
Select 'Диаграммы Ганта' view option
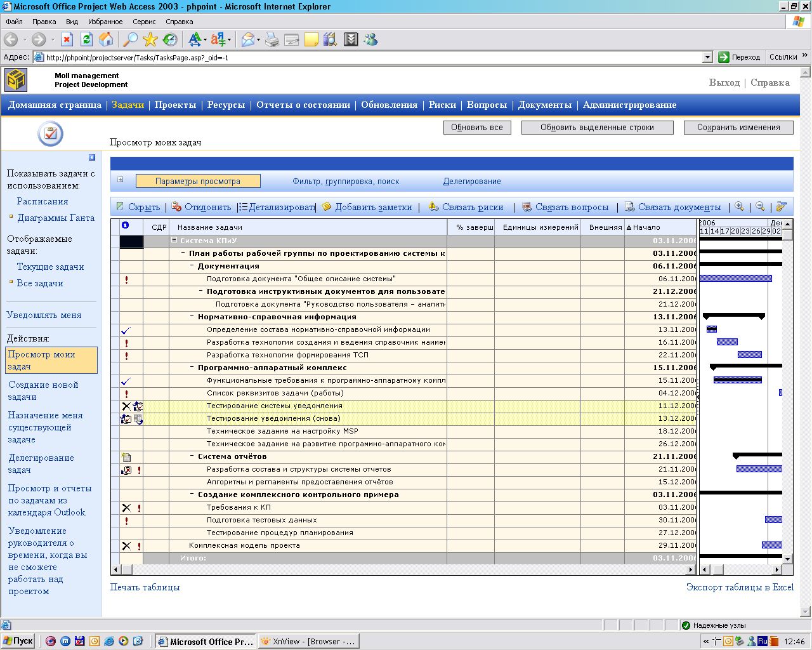[55, 218]
